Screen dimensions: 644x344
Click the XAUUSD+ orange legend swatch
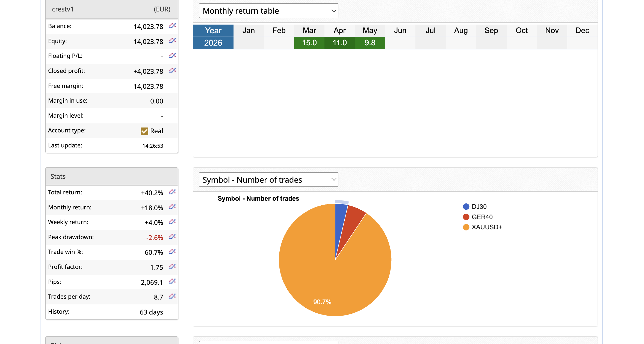coord(466,227)
